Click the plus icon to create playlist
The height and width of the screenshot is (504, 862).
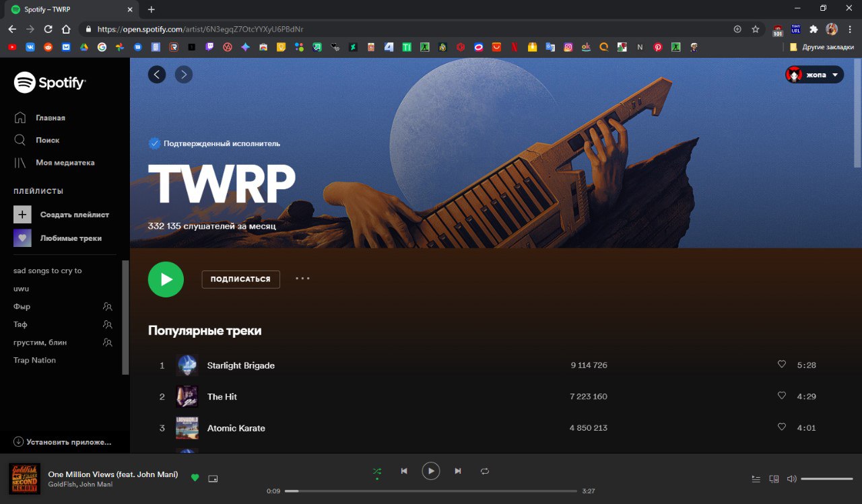22,215
